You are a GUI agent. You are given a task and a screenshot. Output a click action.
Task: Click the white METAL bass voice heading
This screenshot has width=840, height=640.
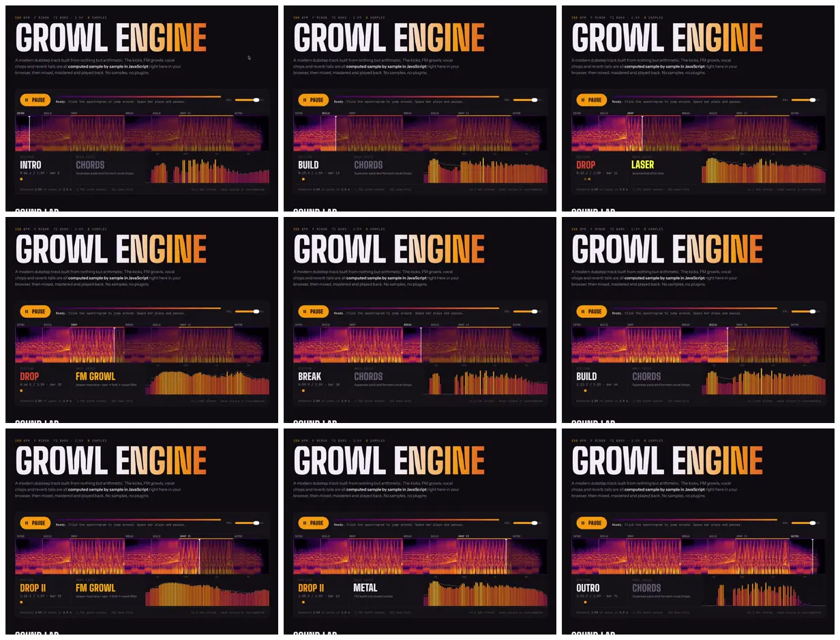pos(365,588)
